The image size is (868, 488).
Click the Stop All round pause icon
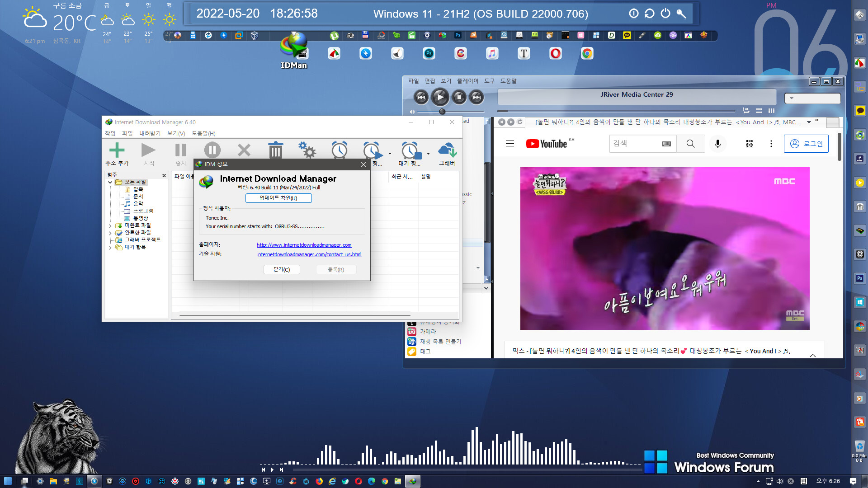[212, 150]
